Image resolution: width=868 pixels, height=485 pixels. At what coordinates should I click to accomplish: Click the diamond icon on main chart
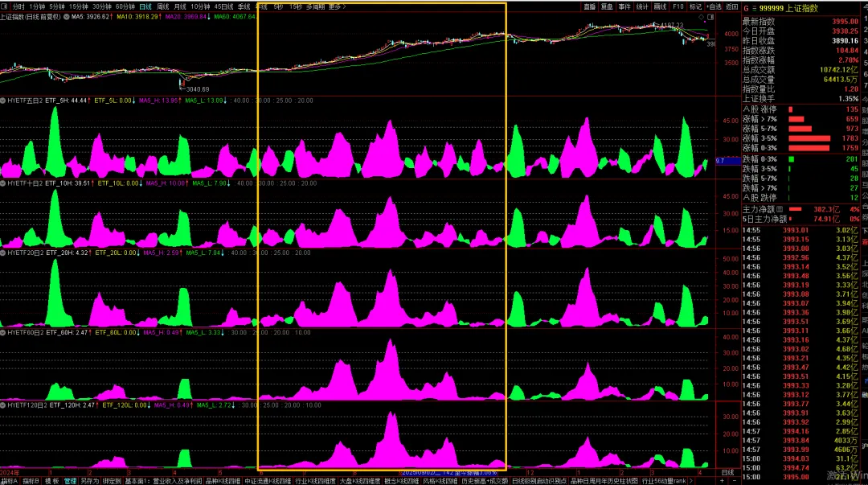[x=702, y=17]
